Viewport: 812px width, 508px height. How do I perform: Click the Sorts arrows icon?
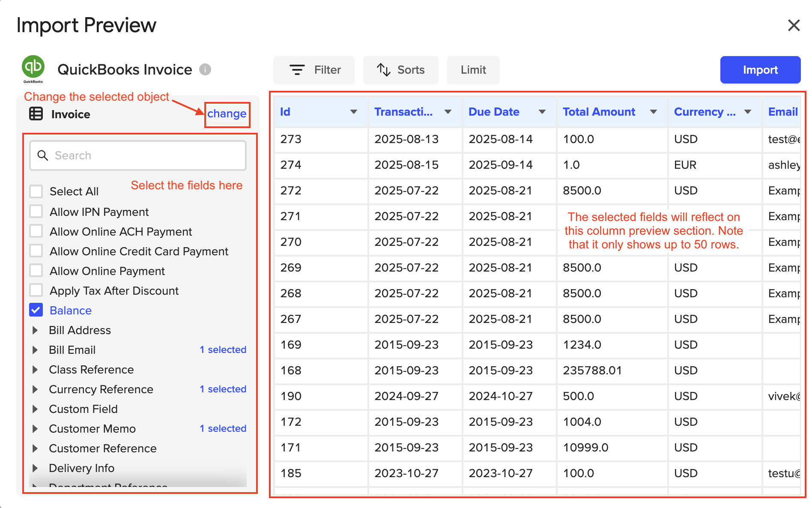tap(383, 70)
